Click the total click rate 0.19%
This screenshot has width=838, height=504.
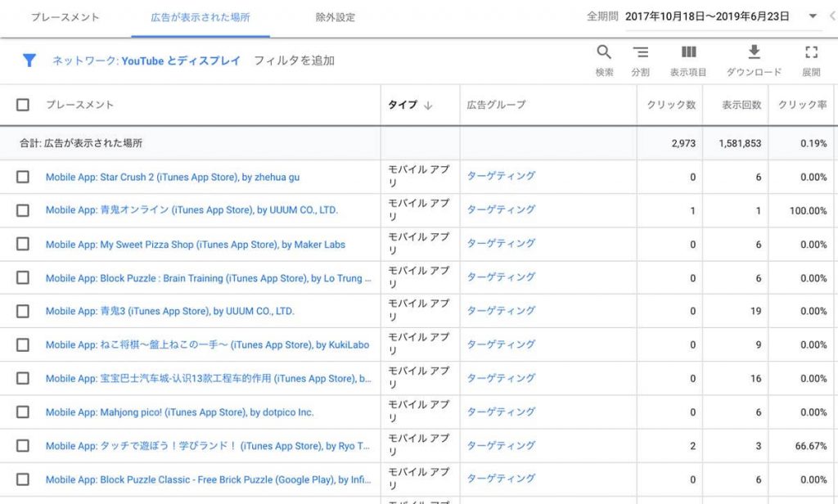[813, 143]
